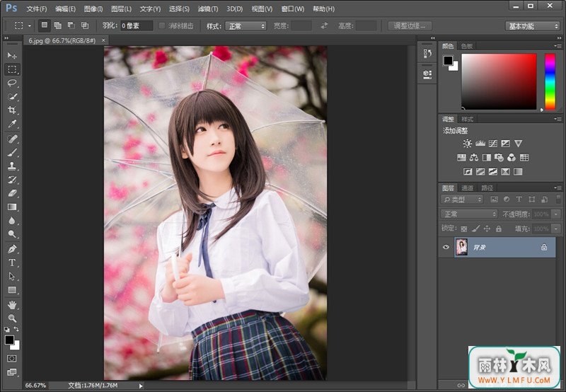Open the 基本功能 workspace dropdown
This screenshot has height=392, width=566.
532,26
